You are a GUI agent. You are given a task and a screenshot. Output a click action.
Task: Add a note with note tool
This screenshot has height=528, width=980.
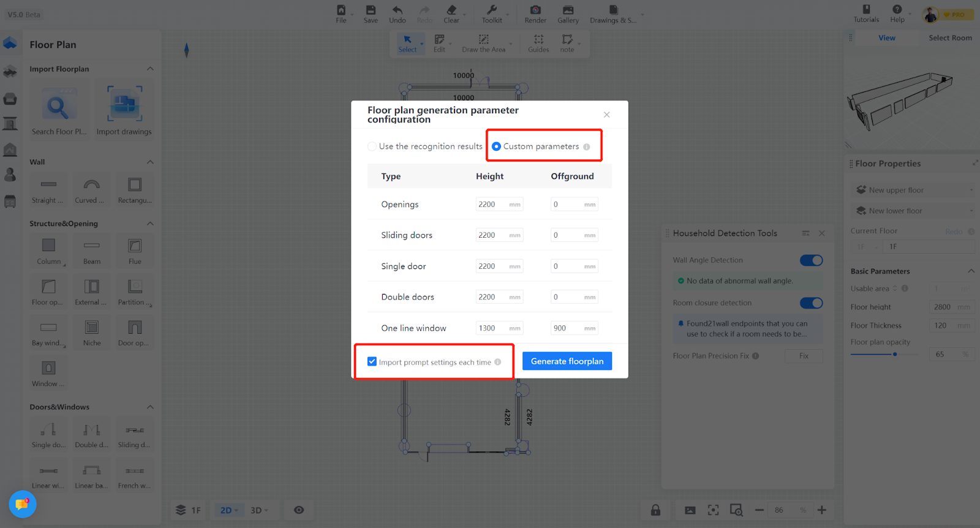coord(567,43)
